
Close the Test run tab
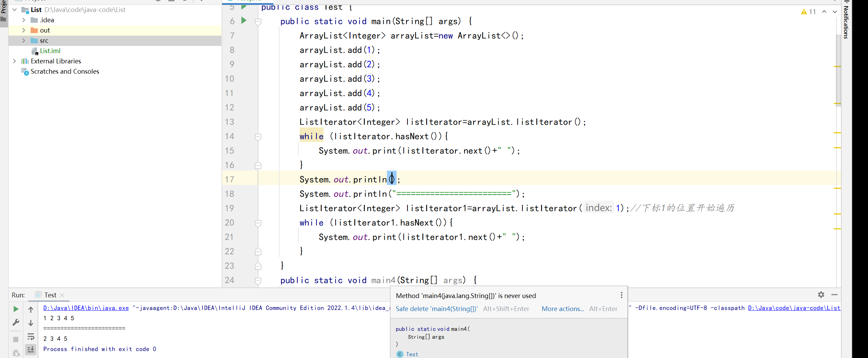[x=62, y=295]
